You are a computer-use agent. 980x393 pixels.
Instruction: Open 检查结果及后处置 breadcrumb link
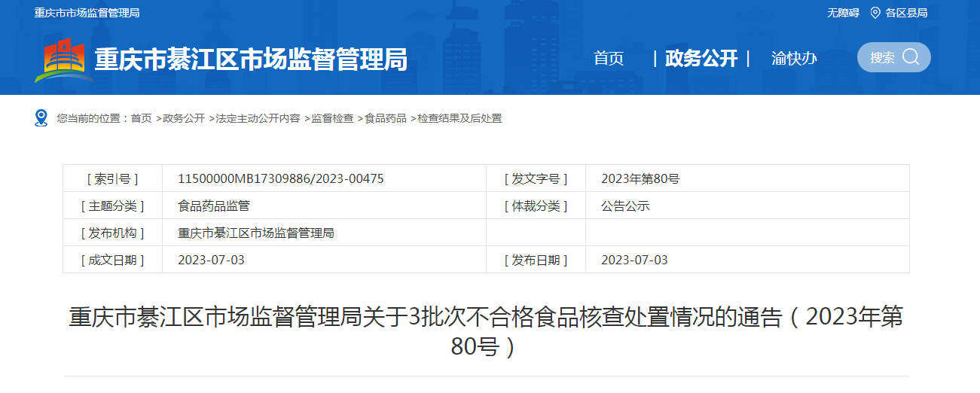[x=459, y=118]
